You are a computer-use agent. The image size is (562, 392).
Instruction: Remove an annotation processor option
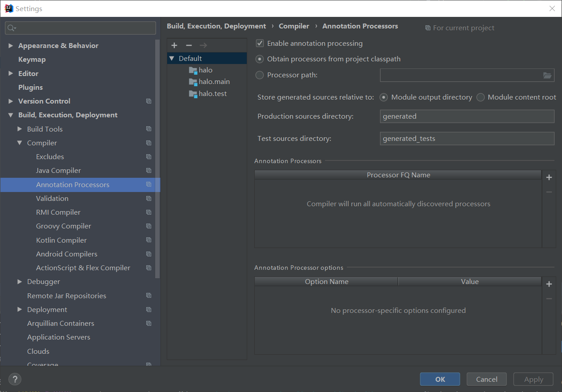click(549, 299)
